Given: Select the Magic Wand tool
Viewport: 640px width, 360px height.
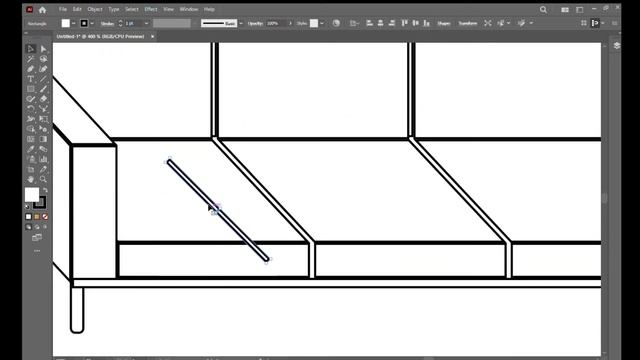Looking at the screenshot, I should click(31, 59).
